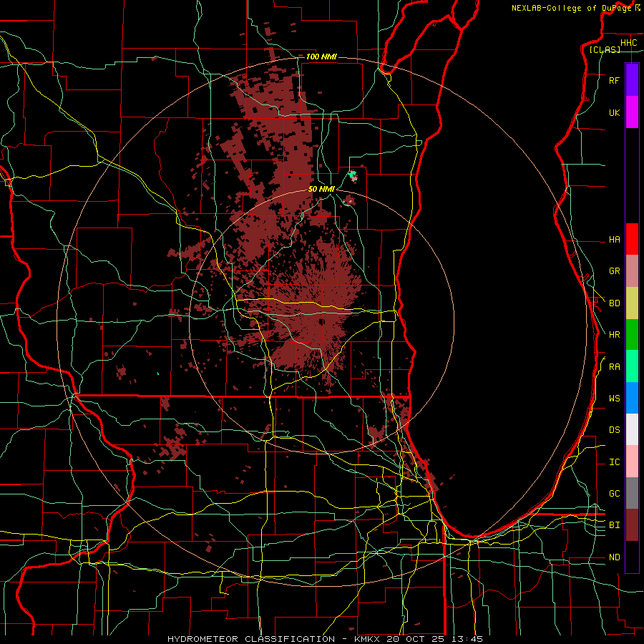Click the 'HYDROMETEOR CLASSIFICATION - KMKX' caption text
The width and height of the screenshot is (644, 644).
[x=273, y=639]
